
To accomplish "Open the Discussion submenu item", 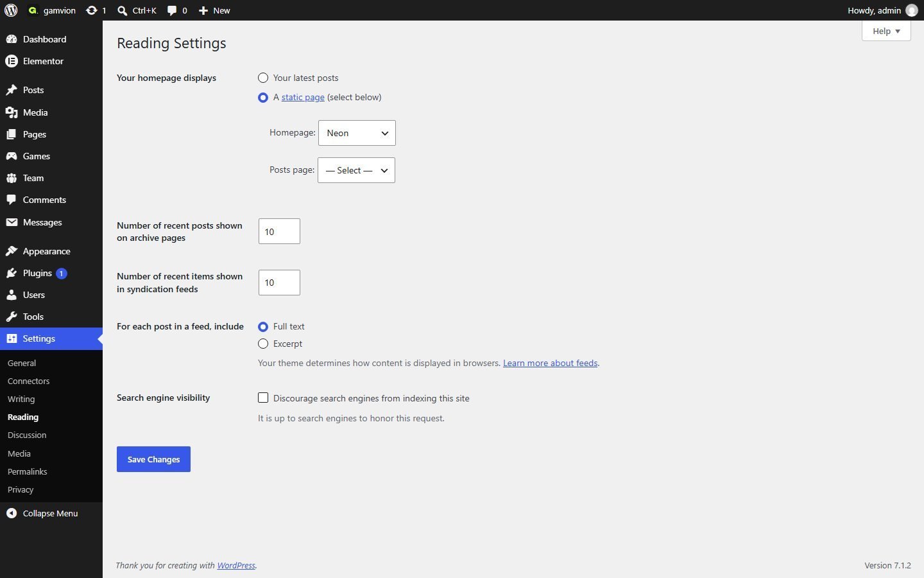I will [x=27, y=435].
